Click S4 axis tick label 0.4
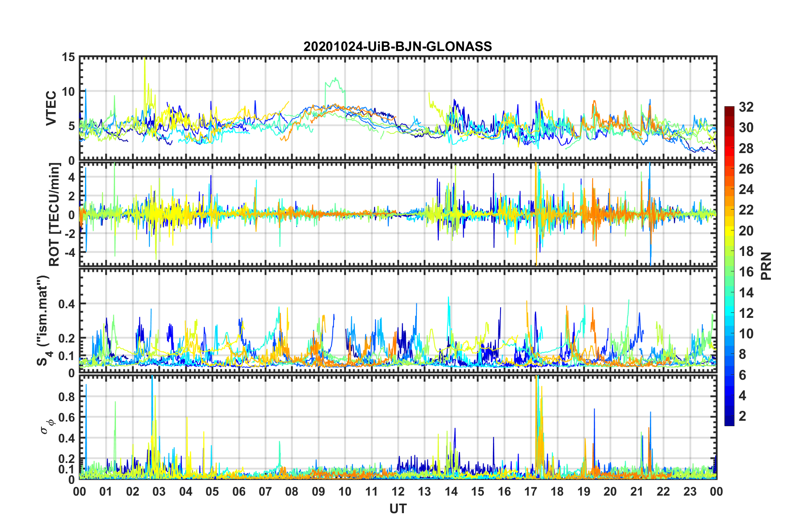 pos(67,304)
